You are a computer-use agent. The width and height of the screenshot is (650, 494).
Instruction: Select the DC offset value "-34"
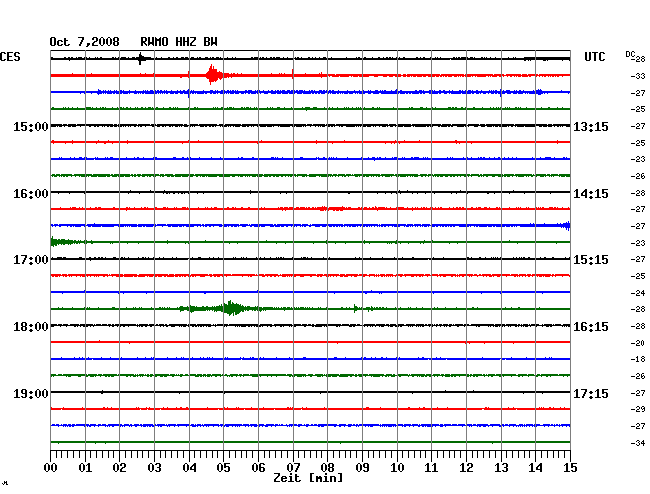[x=638, y=443]
